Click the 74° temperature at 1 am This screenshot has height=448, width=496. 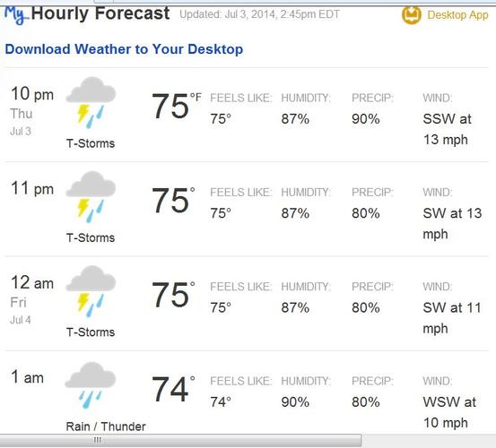tap(173, 389)
